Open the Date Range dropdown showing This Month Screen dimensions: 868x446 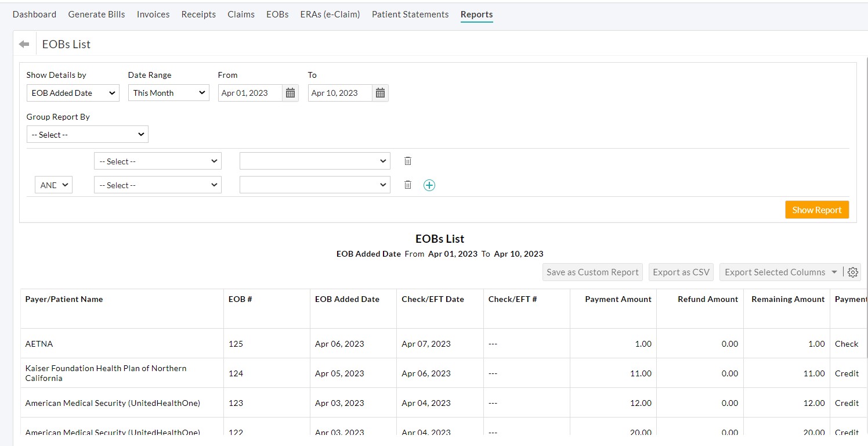tap(168, 92)
